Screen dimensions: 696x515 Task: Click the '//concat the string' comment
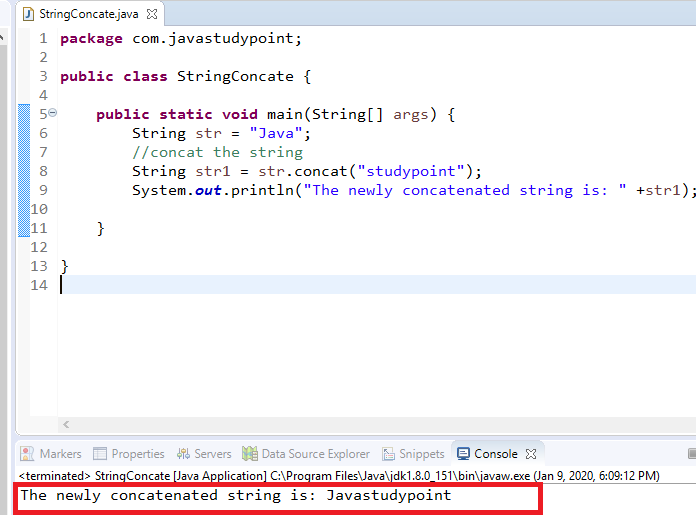point(218,153)
